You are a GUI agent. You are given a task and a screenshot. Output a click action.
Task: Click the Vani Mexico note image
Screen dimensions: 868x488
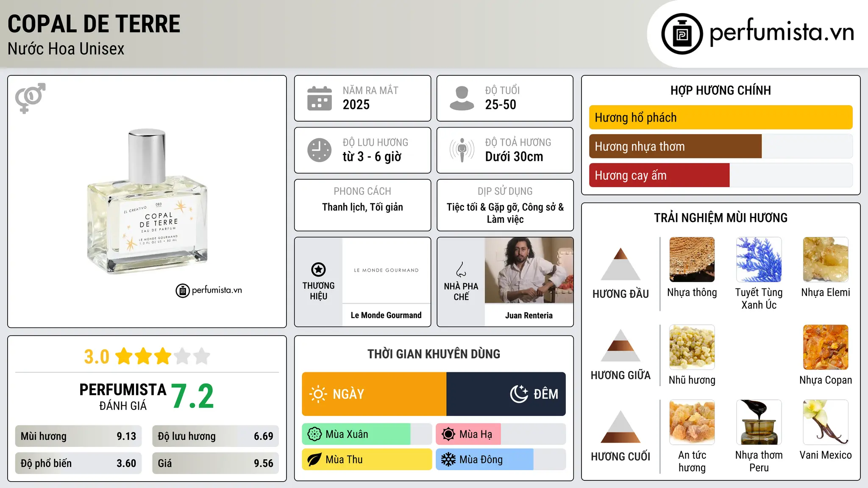click(826, 422)
